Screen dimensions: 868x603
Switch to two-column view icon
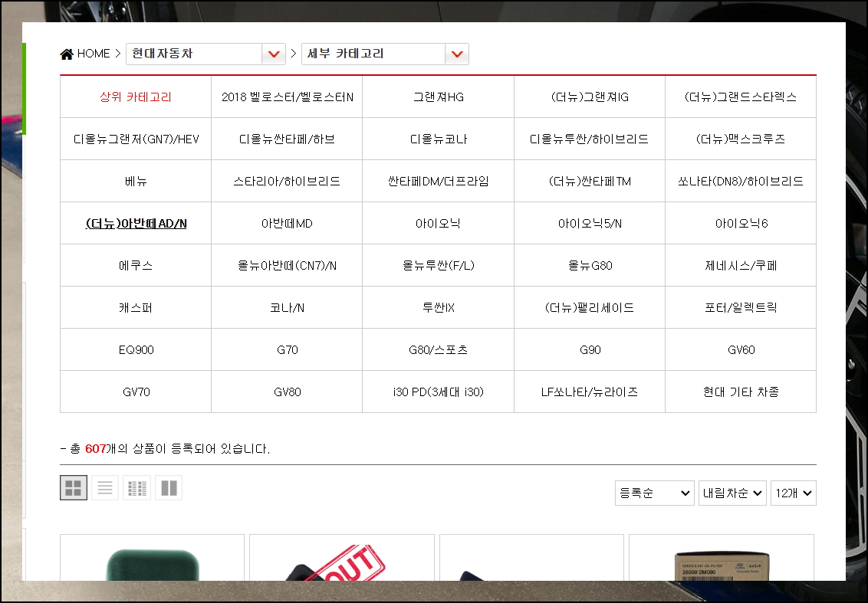(169, 488)
